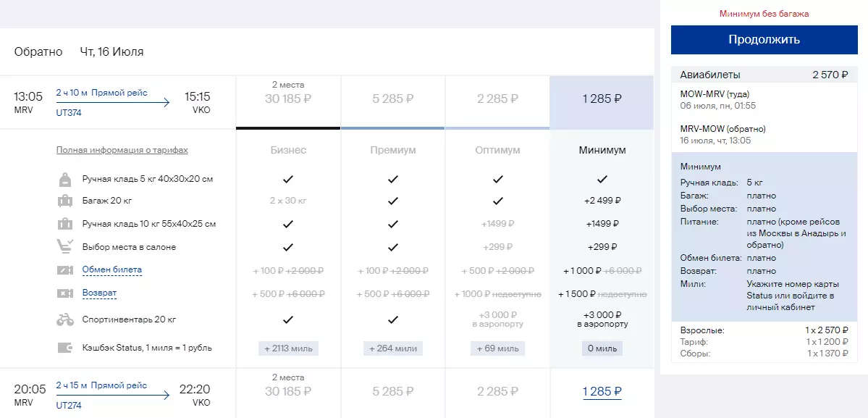Select Минимум fare 1 285 ₽ for UT374

coord(602,99)
